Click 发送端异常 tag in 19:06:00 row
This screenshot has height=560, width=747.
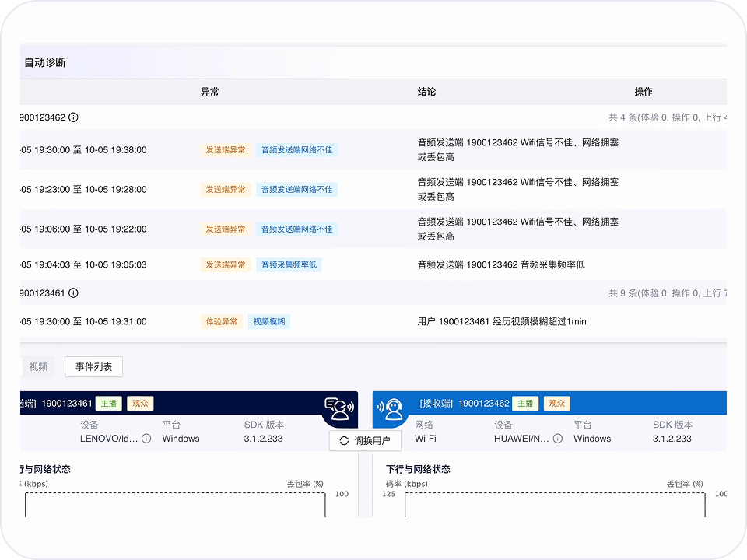226,229
